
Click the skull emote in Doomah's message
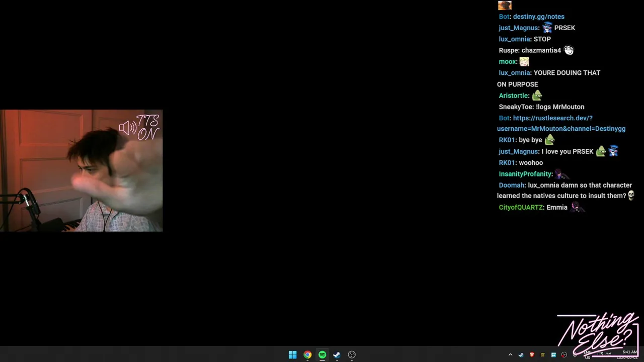pos(631,196)
